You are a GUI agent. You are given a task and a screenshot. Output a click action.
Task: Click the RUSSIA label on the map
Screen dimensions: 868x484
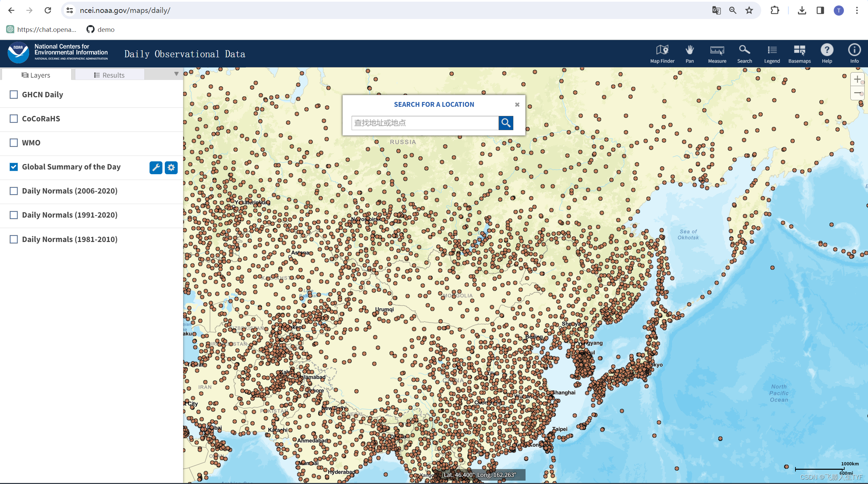point(403,142)
